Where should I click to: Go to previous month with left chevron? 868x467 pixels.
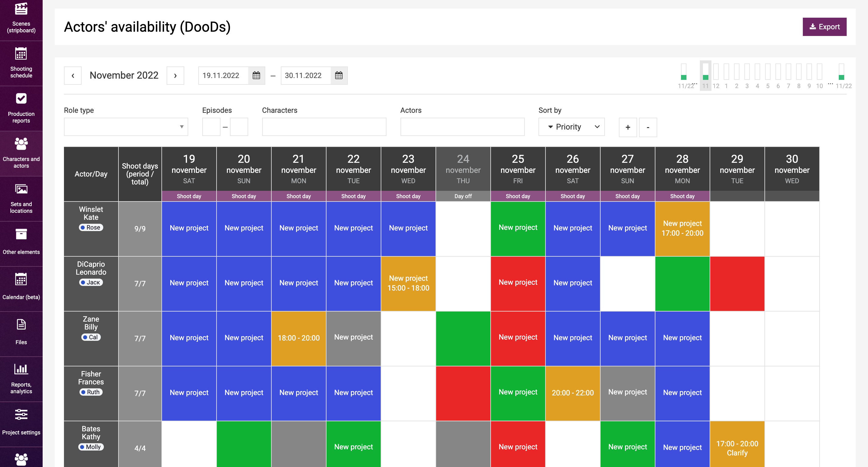pyautogui.click(x=73, y=76)
